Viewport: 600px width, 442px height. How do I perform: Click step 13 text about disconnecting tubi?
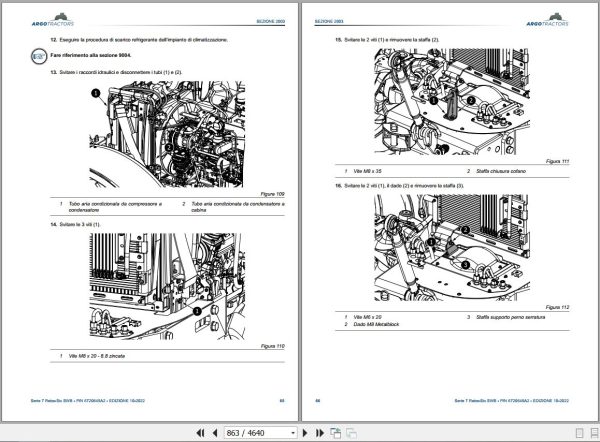point(116,72)
